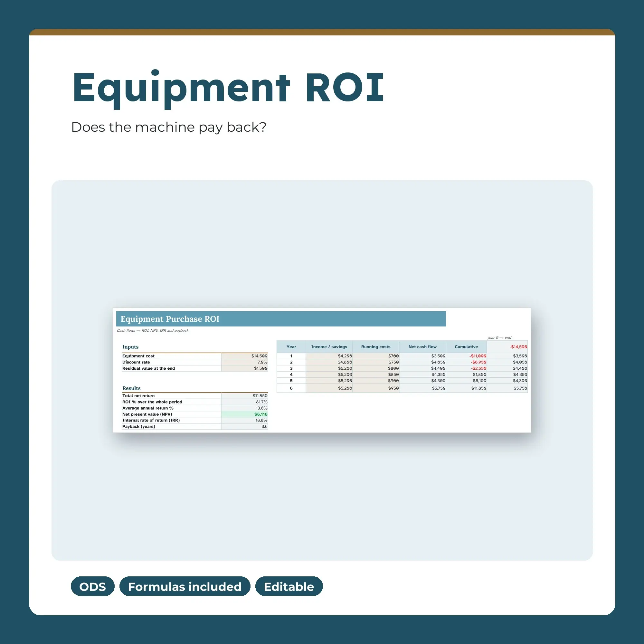The image size is (644, 644).
Task: Select Year 6 running costs $950
Action: [376, 388]
